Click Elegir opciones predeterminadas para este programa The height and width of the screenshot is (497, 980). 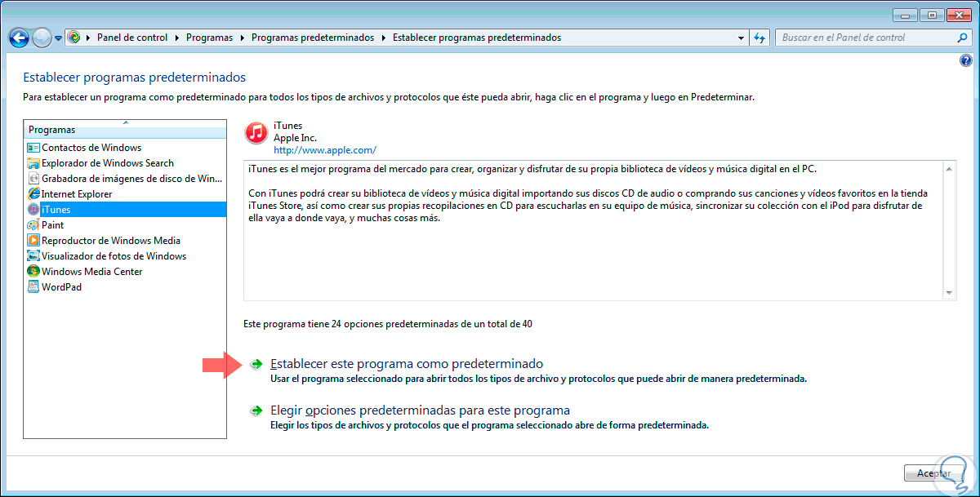click(x=420, y=410)
